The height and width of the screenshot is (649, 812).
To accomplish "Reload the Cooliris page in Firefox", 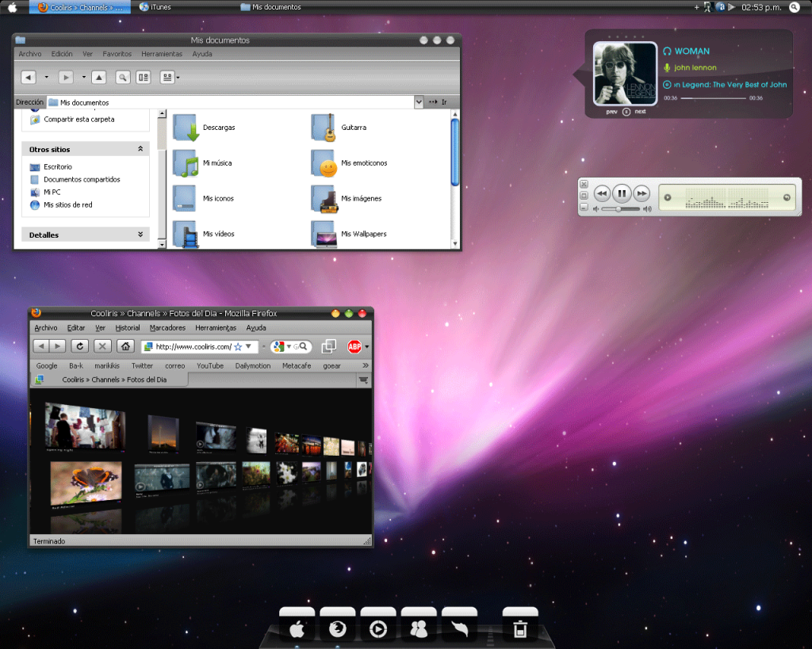I will click(80, 346).
